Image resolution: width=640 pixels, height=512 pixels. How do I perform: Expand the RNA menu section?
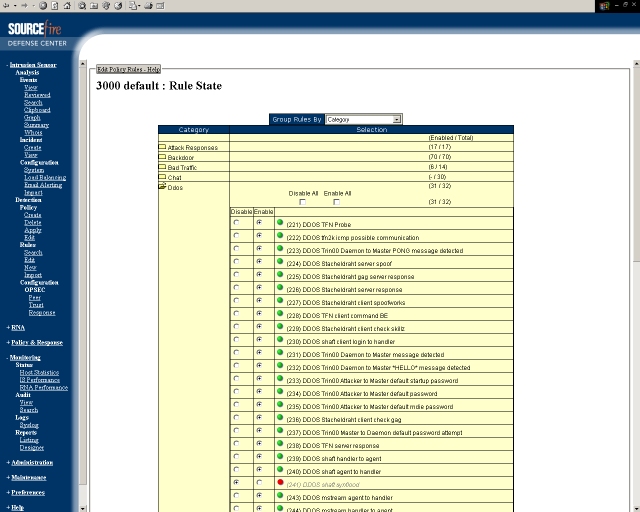(16, 327)
